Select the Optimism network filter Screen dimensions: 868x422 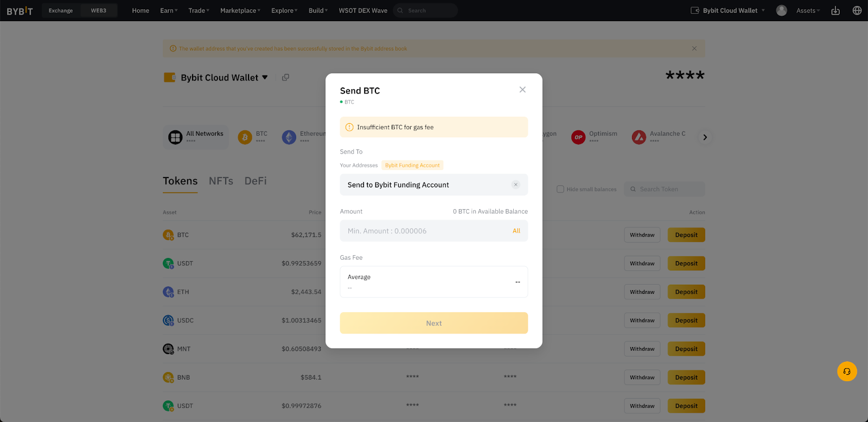pyautogui.click(x=594, y=137)
